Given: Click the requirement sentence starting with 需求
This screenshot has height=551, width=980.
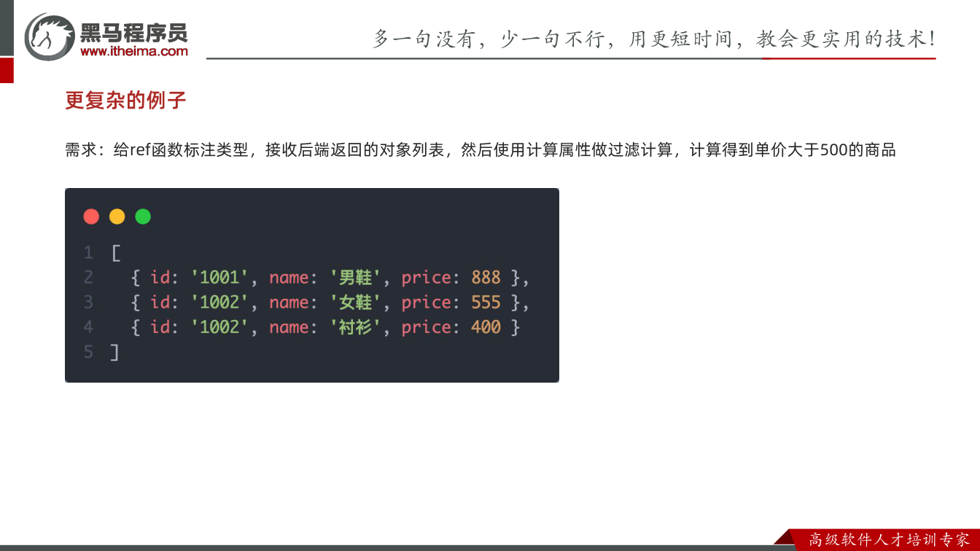Looking at the screenshot, I should 481,150.
